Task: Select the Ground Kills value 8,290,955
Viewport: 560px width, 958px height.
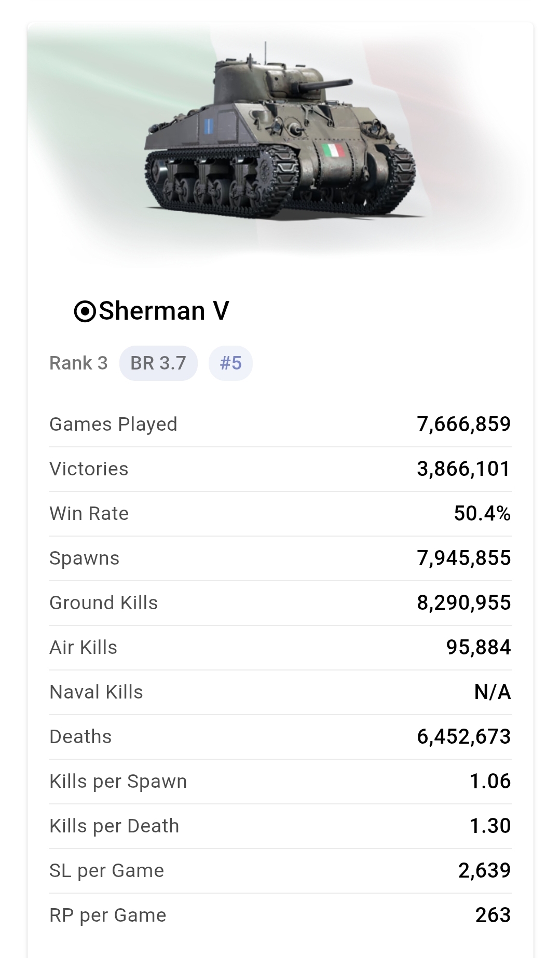Action: (x=463, y=603)
